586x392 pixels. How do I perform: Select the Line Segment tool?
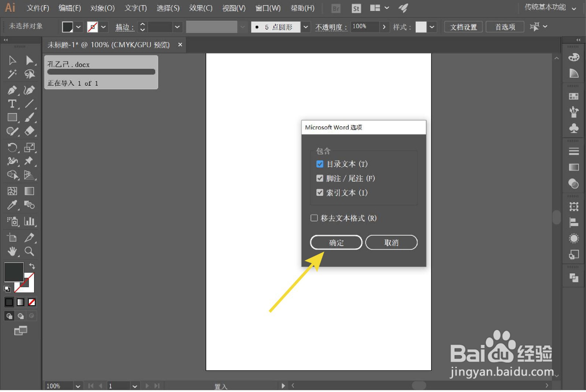tap(30, 104)
